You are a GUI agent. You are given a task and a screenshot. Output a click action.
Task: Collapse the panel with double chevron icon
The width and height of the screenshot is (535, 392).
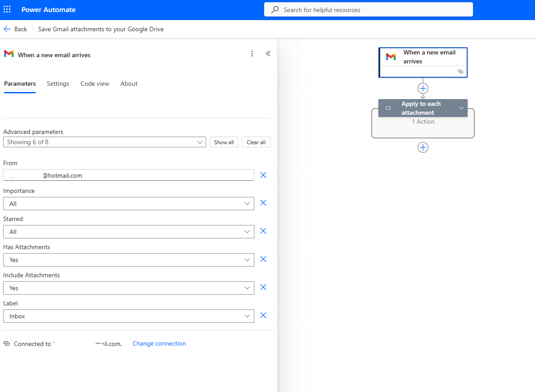coord(268,54)
